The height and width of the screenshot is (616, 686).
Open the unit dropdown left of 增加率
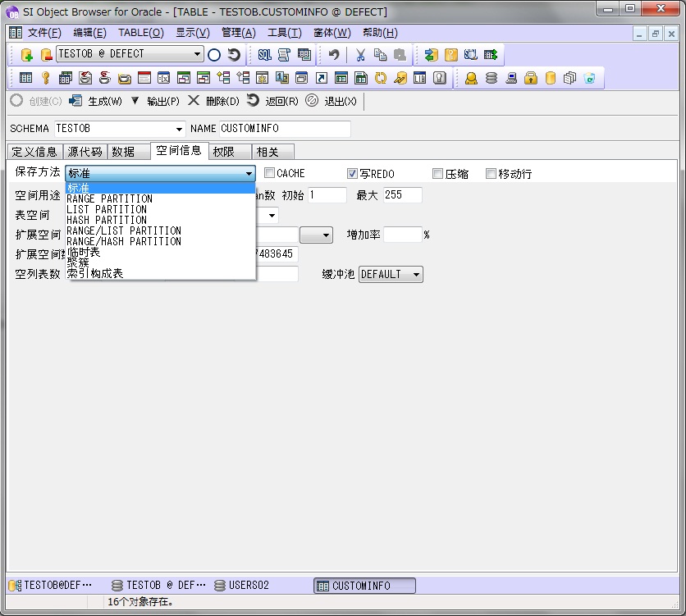click(x=316, y=235)
